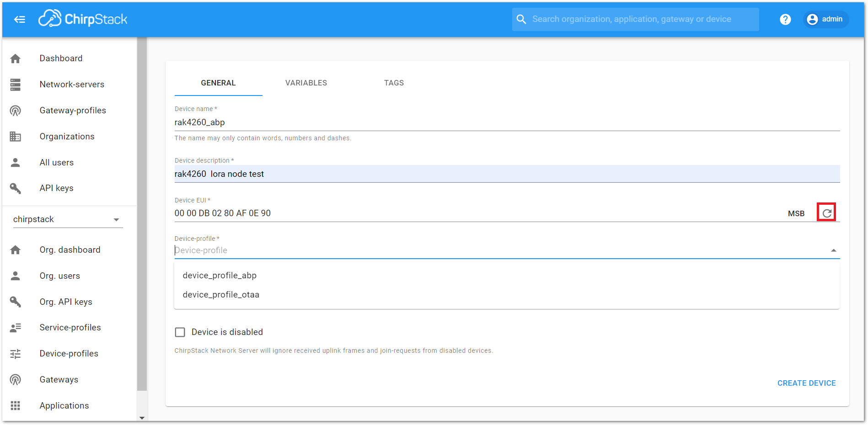Click the sidebar scroll-down arrow
The image size is (868, 425).
coord(142,418)
